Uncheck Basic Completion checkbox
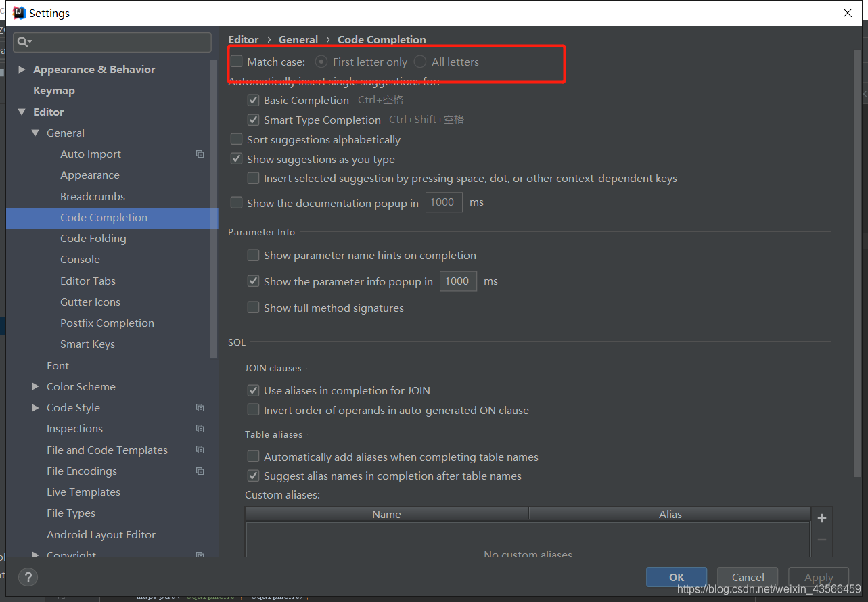Screen dimensions: 868x602 coord(253,100)
